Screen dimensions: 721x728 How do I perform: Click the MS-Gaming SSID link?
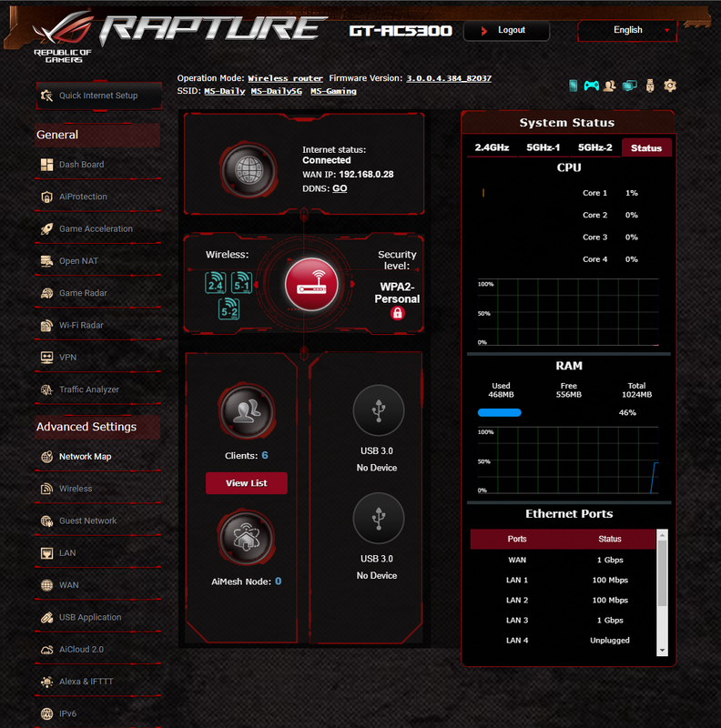tap(333, 92)
